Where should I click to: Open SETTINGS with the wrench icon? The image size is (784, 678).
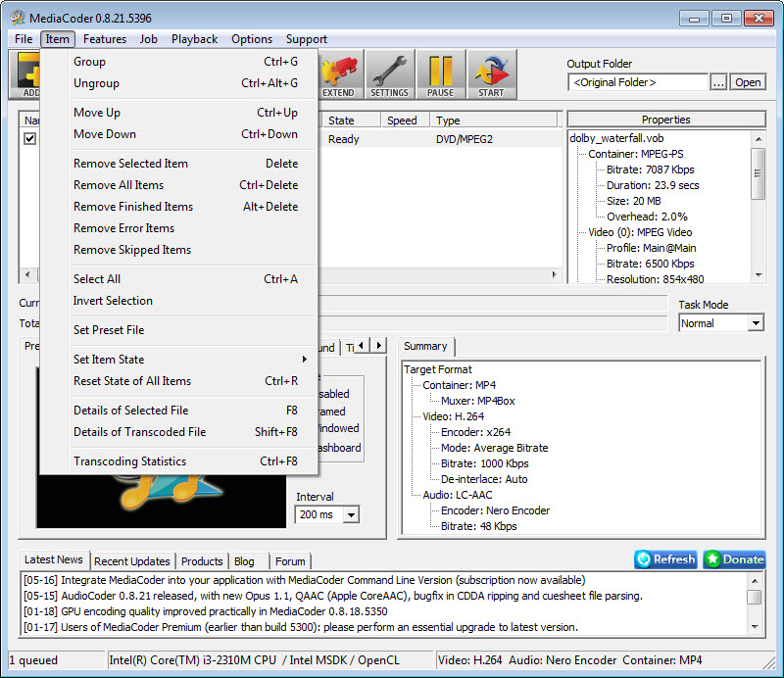point(389,74)
